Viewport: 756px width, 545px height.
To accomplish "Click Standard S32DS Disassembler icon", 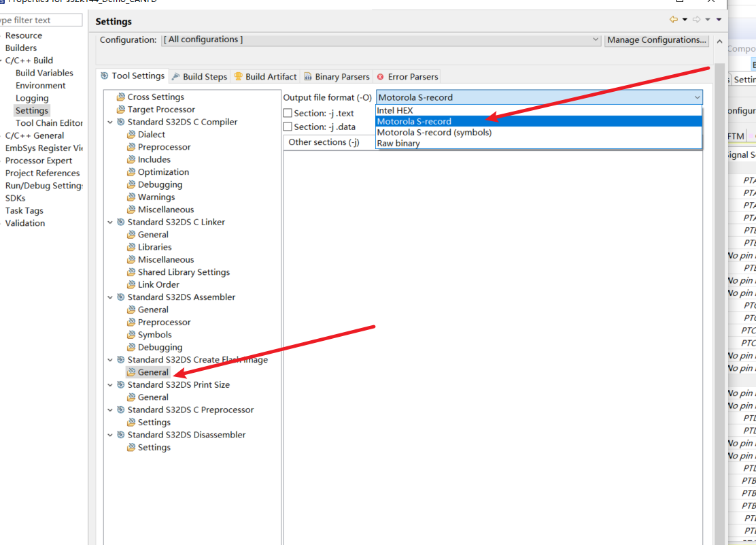I will pyautogui.click(x=121, y=435).
